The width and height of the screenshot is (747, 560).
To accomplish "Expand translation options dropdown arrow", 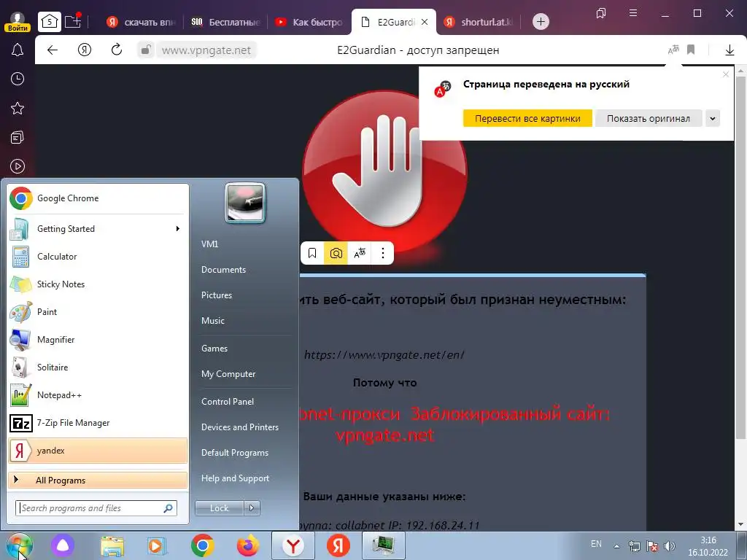I will [x=712, y=119].
